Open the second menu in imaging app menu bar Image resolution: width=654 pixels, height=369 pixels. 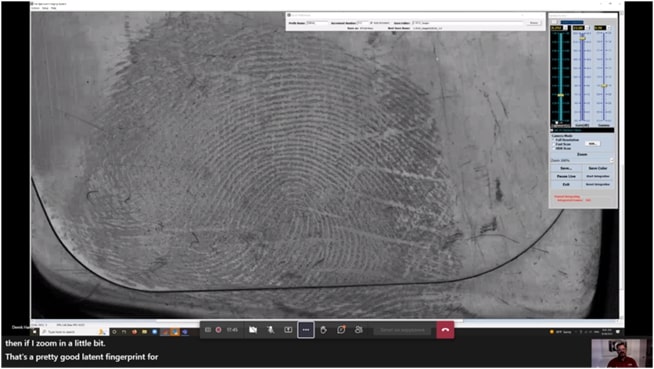45,8
